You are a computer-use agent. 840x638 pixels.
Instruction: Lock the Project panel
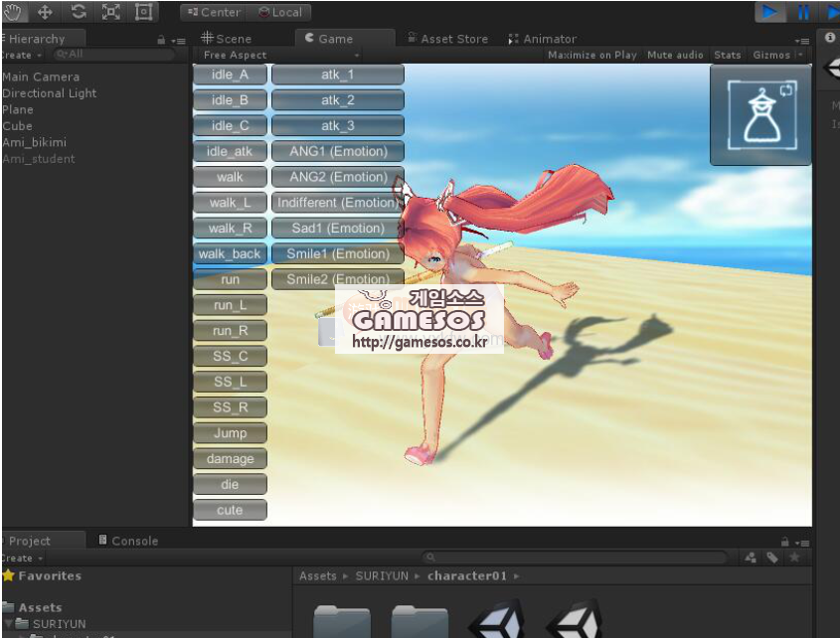[784, 543]
